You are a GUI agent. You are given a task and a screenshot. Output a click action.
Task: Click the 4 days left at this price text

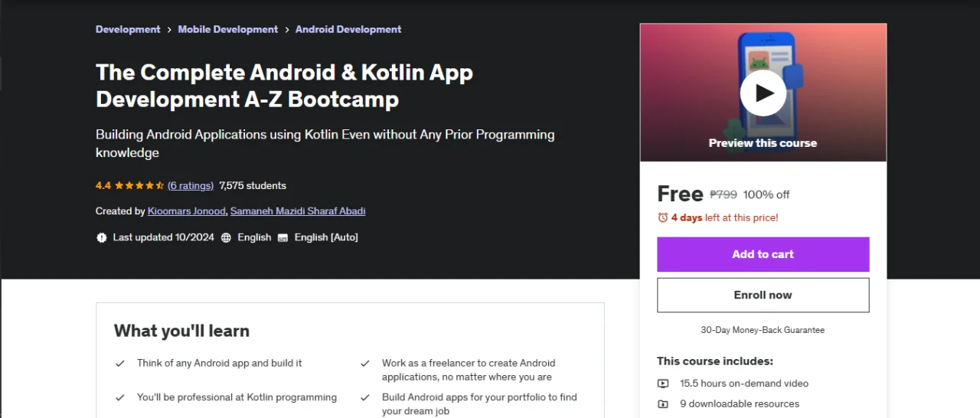click(x=724, y=217)
